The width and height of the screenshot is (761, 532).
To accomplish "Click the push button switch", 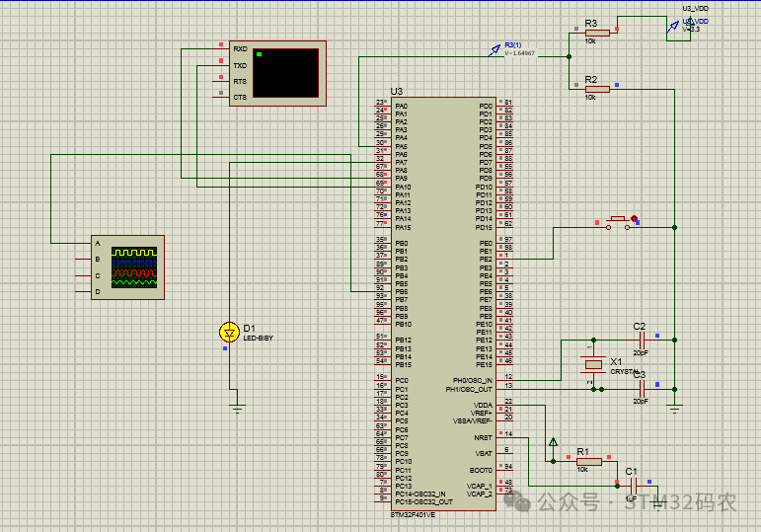I will pos(618,223).
